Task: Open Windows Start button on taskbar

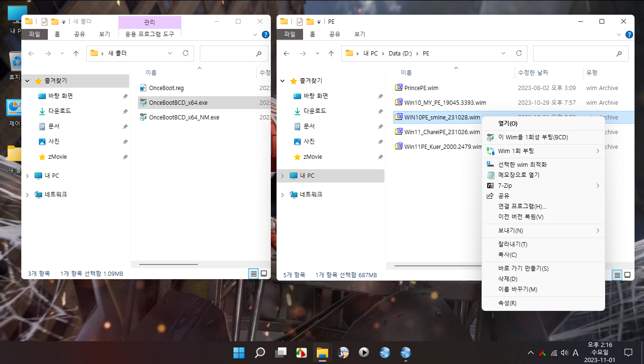Action: (x=239, y=353)
